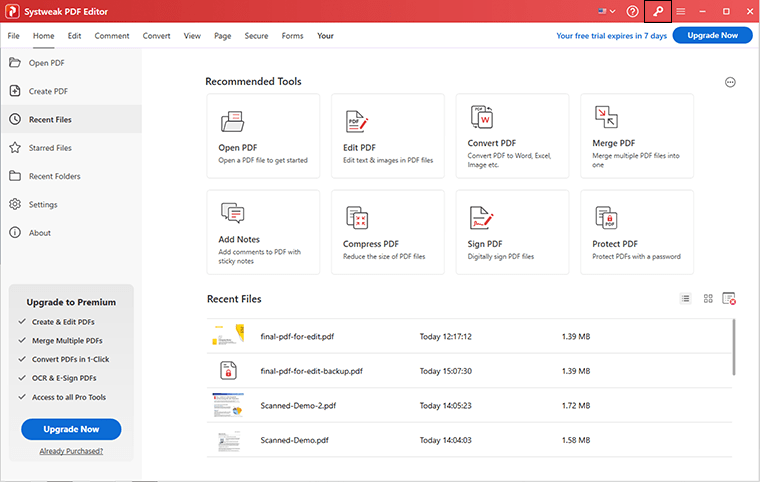760x482 pixels.
Task: Click the Scanned-Demo.pdf thumbnail
Action: 228,441
